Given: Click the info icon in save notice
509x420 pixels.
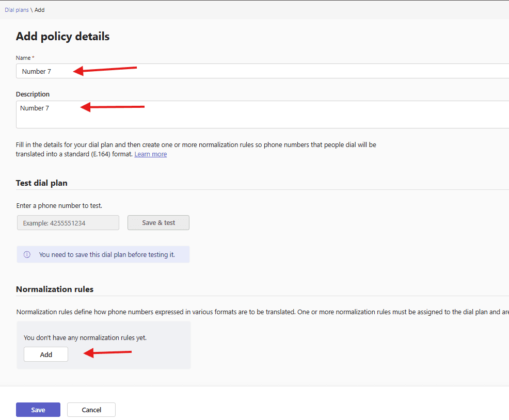Looking at the screenshot, I should [27, 254].
